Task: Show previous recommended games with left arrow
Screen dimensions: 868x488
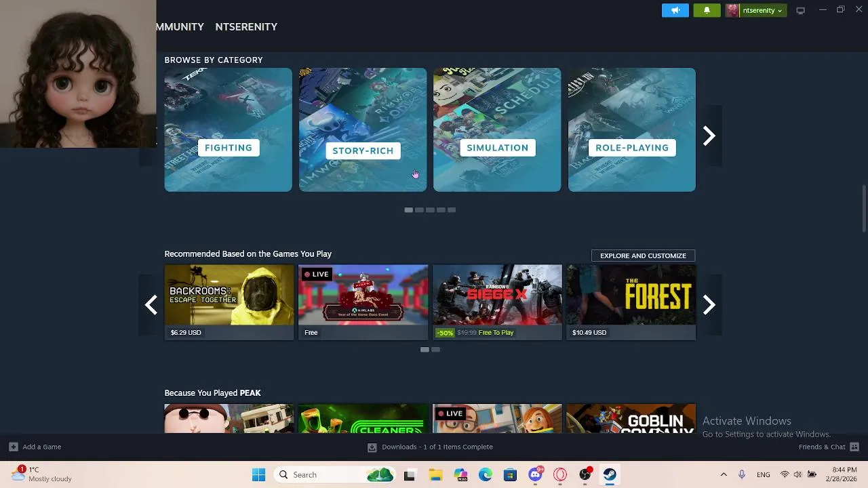Action: coord(151,305)
